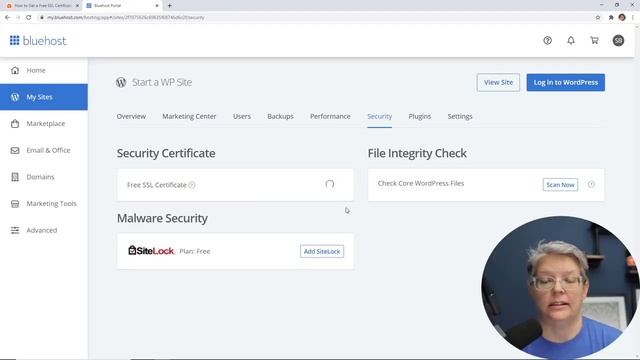This screenshot has width=640, height=360.
Task: Reload the page with the refresh icon
Action: 29,18
